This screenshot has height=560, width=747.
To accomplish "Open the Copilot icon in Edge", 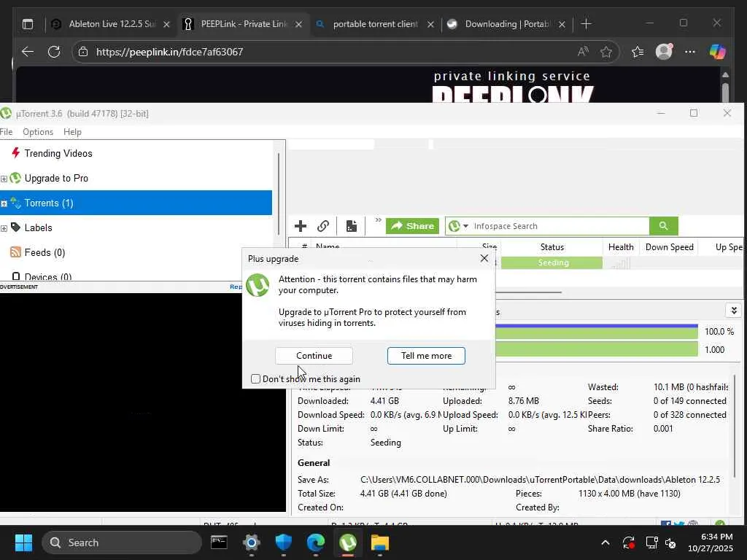I will (x=718, y=52).
